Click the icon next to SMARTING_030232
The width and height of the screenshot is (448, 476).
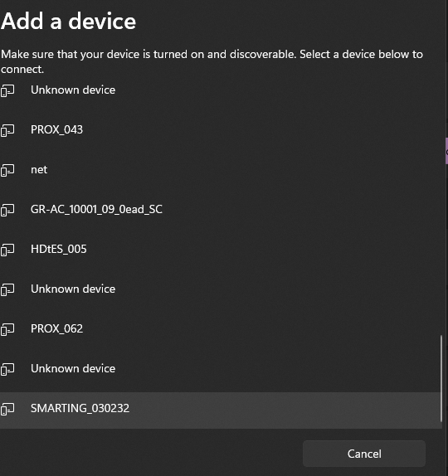[7, 409]
